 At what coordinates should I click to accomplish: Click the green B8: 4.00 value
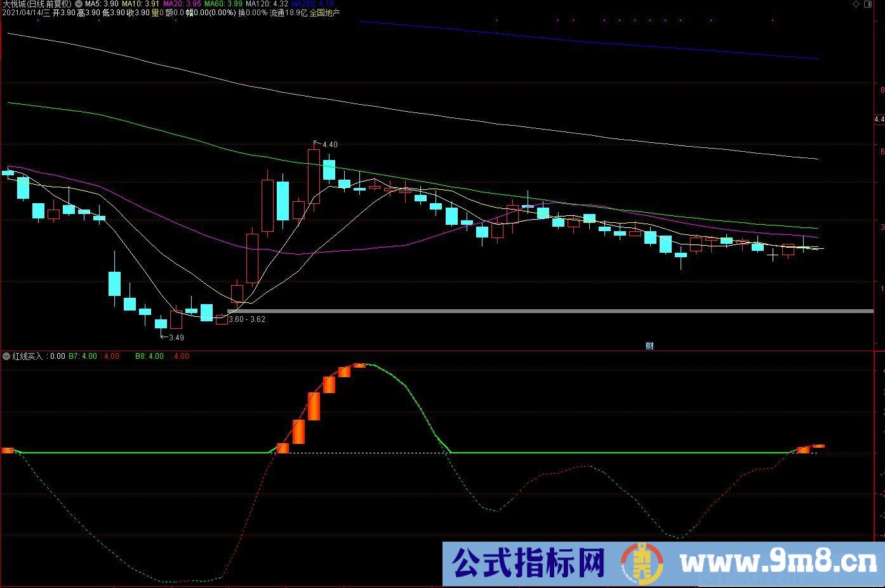click(150, 356)
